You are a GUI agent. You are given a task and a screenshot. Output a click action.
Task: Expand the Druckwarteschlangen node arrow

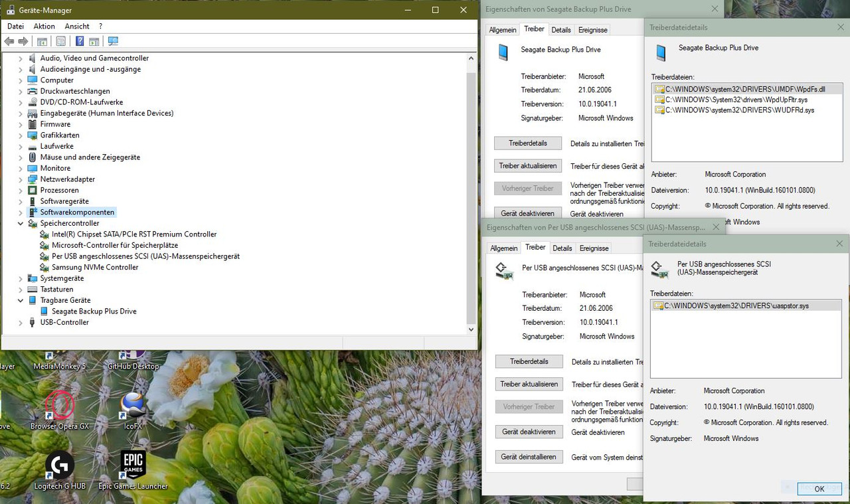point(20,91)
